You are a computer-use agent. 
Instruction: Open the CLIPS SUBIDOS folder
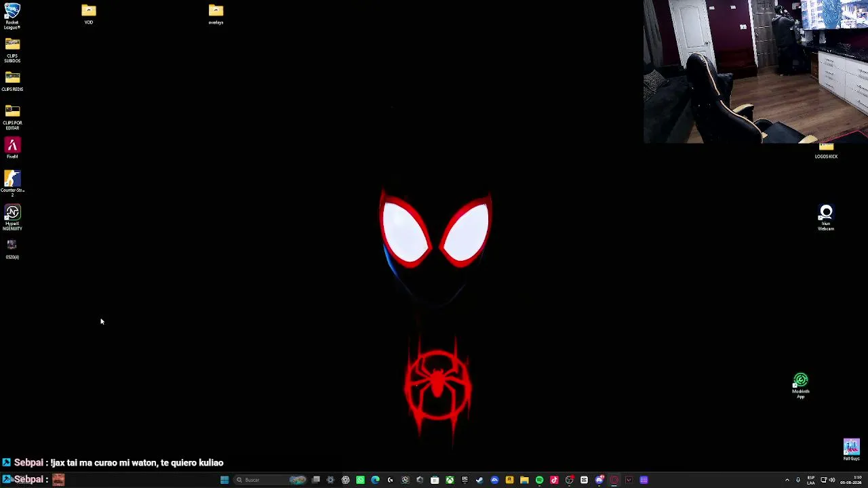coord(12,50)
